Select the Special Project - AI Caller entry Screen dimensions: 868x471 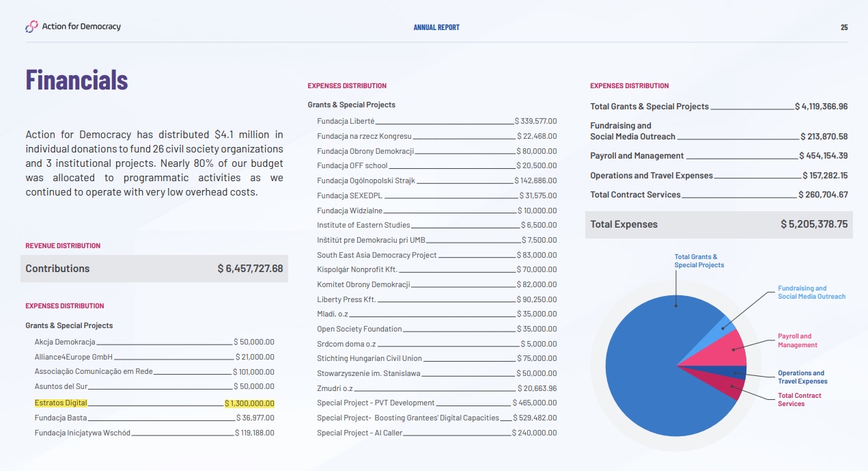pos(359,433)
